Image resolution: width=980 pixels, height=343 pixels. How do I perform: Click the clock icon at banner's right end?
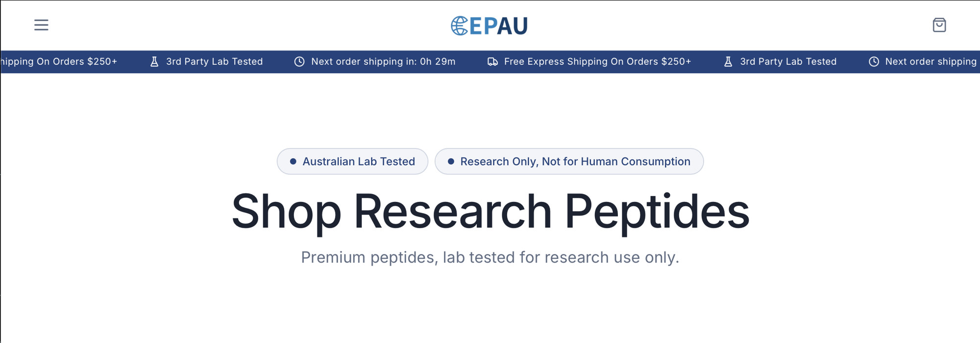[874, 62]
